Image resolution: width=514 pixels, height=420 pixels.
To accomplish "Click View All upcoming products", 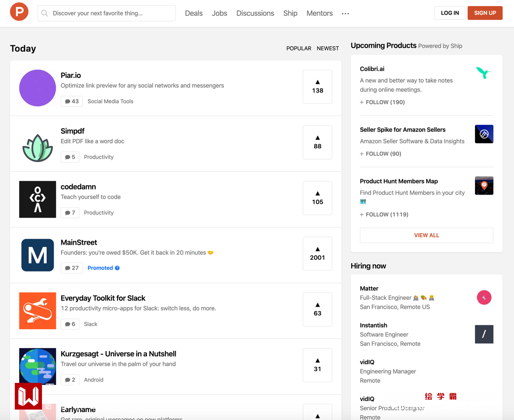I will click(427, 235).
